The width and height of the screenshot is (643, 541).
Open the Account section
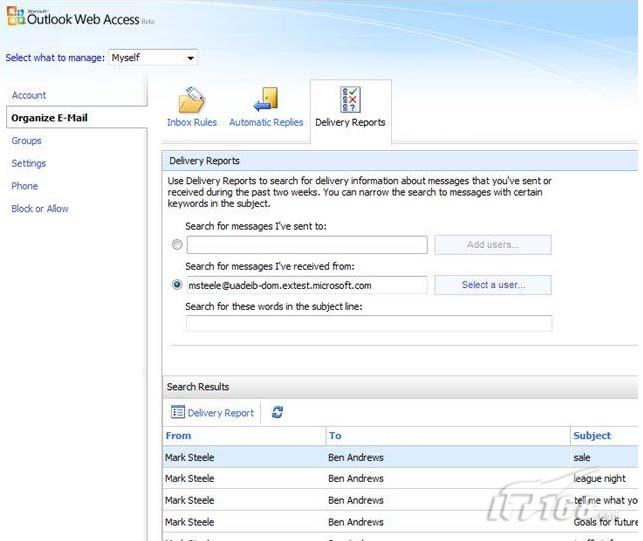tap(29, 95)
